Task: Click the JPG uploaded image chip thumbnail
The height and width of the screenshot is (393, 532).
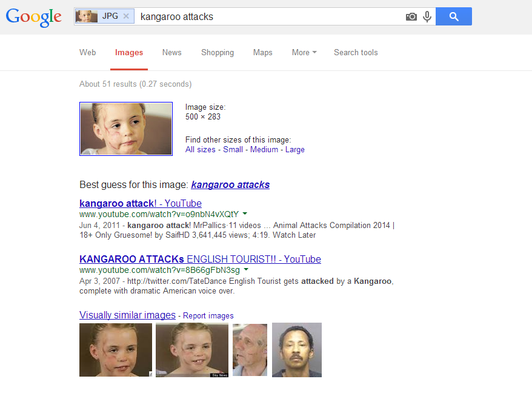Action: coord(87,16)
